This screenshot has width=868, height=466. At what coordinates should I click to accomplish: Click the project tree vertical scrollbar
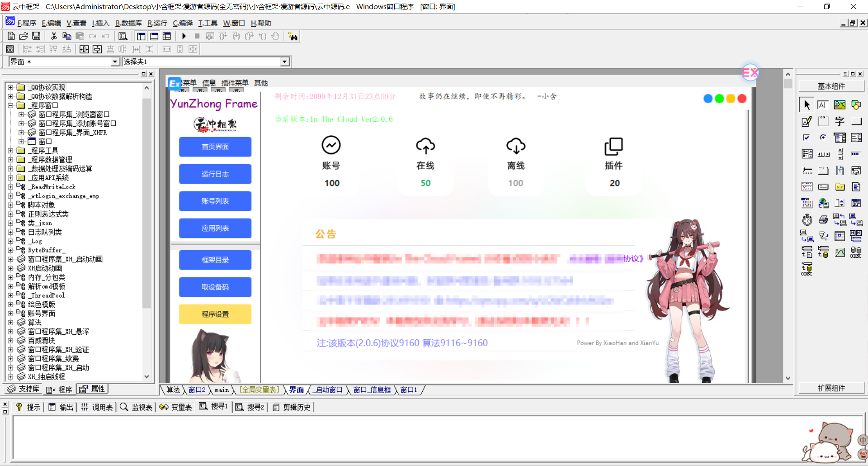(146, 204)
